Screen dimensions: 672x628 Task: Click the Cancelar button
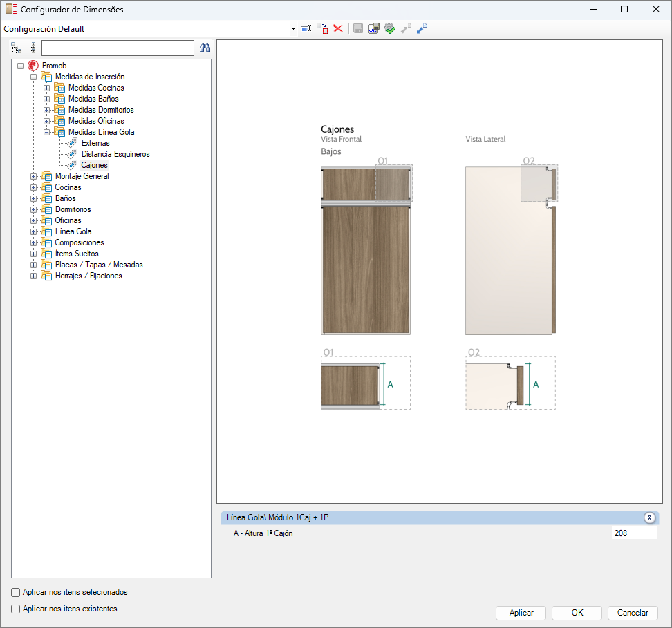click(x=632, y=613)
